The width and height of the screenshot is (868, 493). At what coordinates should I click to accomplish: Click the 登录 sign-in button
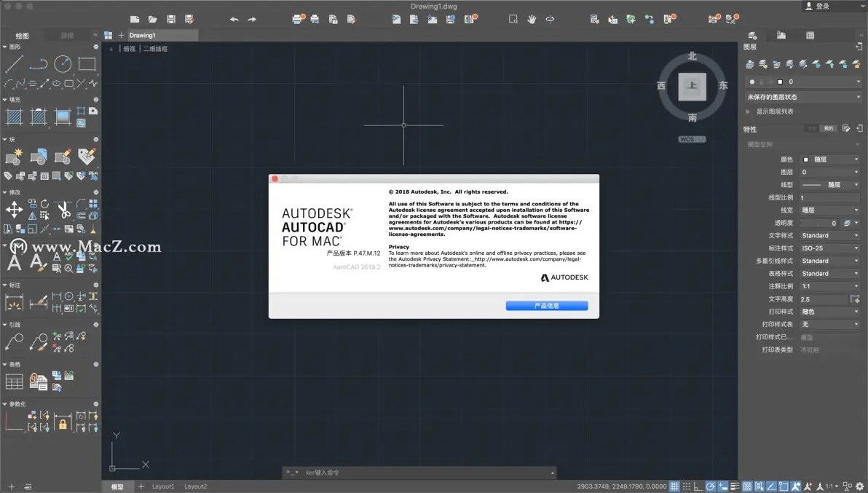[x=817, y=6]
